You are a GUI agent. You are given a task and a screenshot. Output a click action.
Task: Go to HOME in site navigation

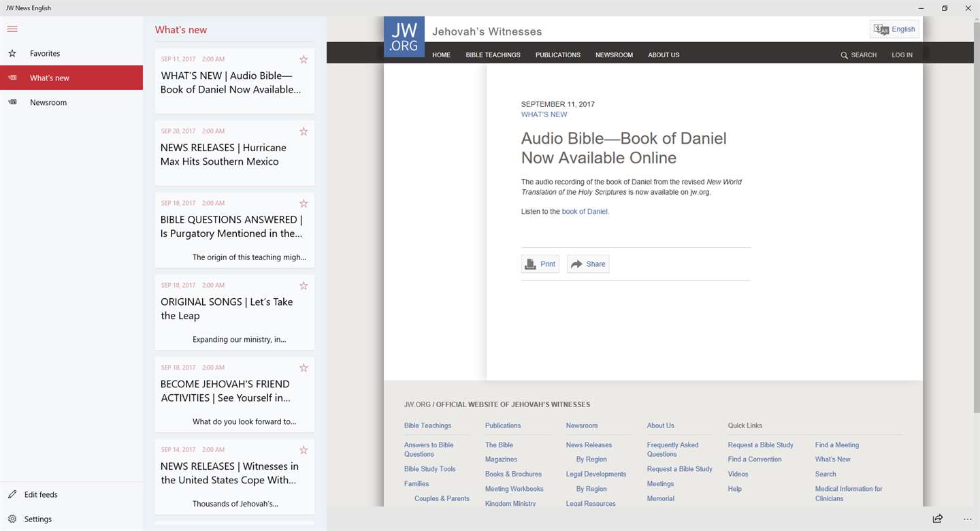[441, 55]
